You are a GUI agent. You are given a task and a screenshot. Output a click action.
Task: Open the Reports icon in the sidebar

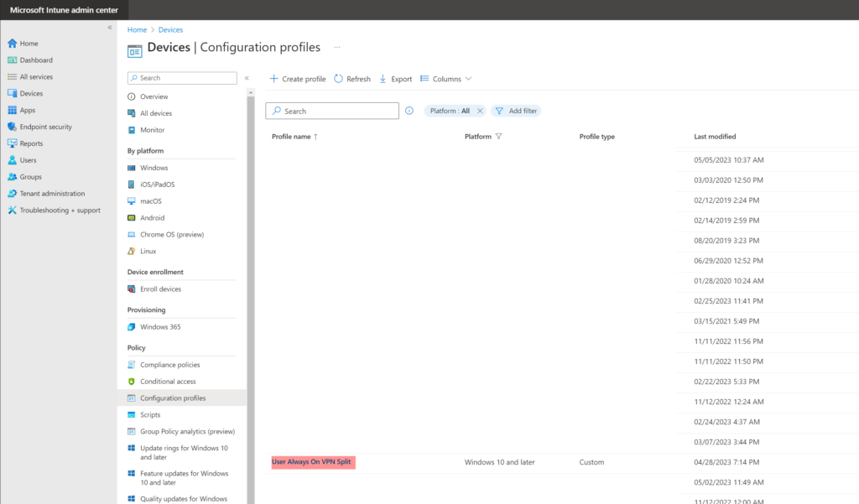pos(12,143)
